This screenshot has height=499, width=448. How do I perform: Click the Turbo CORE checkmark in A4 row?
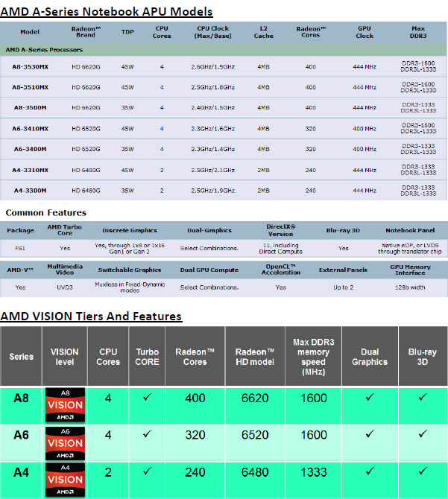tap(147, 471)
